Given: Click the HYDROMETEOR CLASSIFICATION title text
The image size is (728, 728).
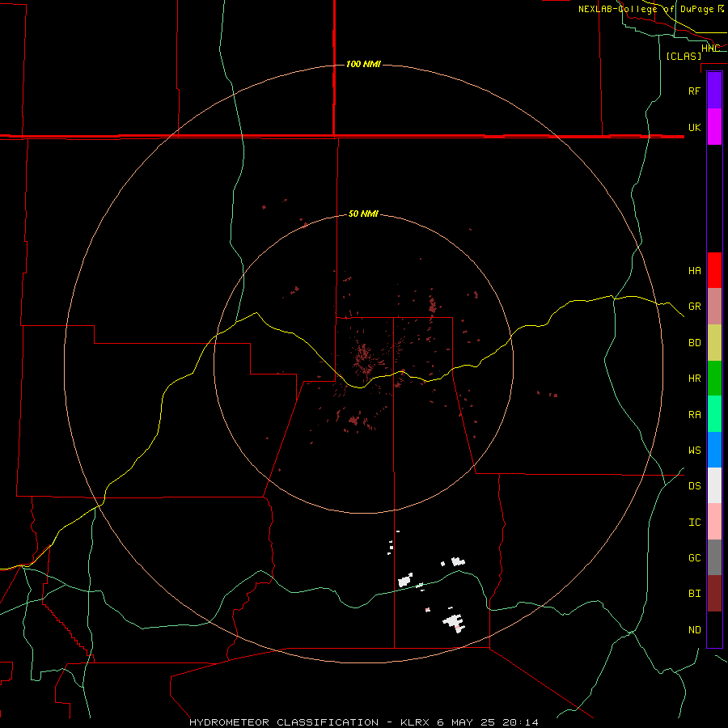Looking at the screenshot, I should coord(283,722).
